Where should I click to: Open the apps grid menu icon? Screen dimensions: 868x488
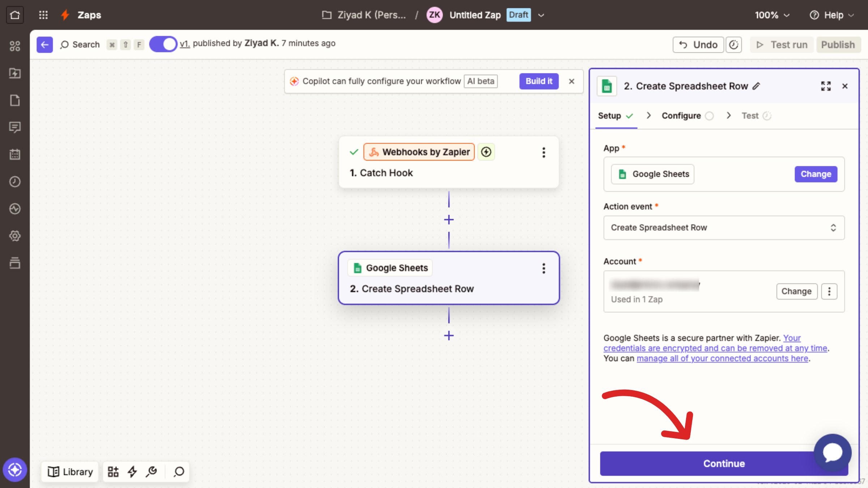(x=43, y=15)
